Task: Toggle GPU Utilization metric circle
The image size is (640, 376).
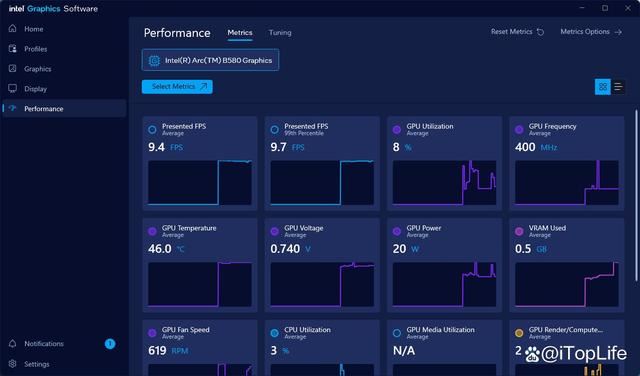Action: click(397, 130)
